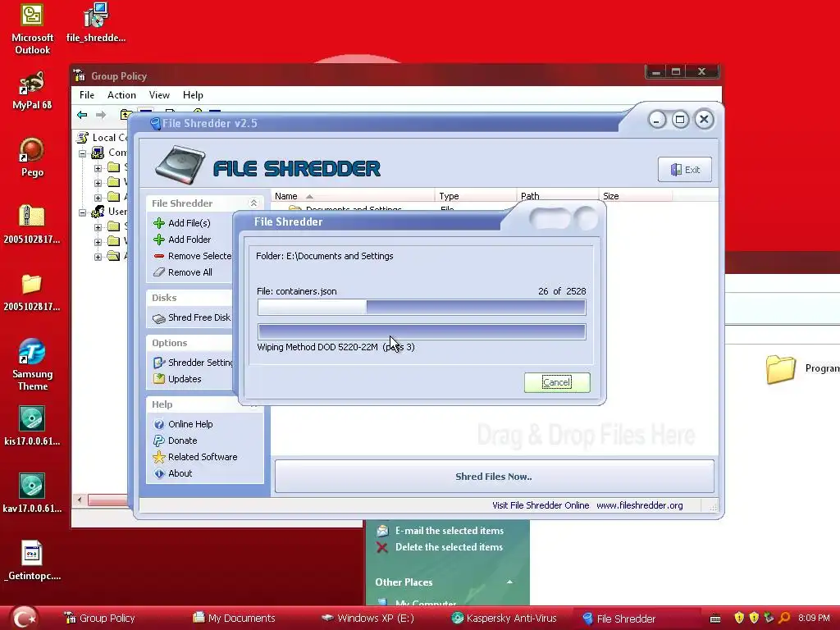The height and width of the screenshot is (630, 840).
Task: Click the keyboard icon in system tray
Action: [x=715, y=619]
